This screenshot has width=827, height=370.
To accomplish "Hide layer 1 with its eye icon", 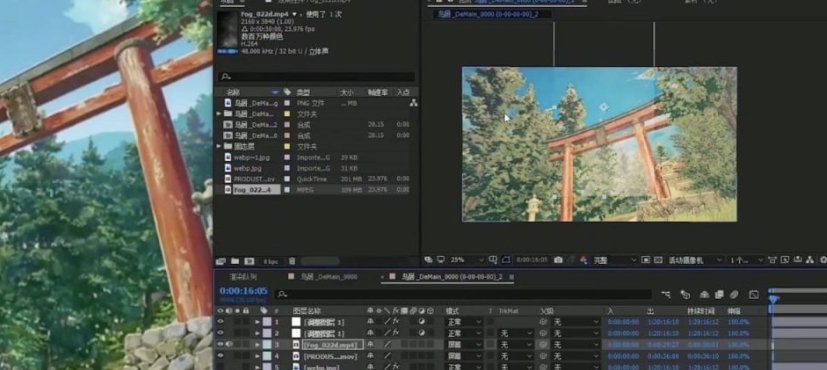I will [220, 322].
